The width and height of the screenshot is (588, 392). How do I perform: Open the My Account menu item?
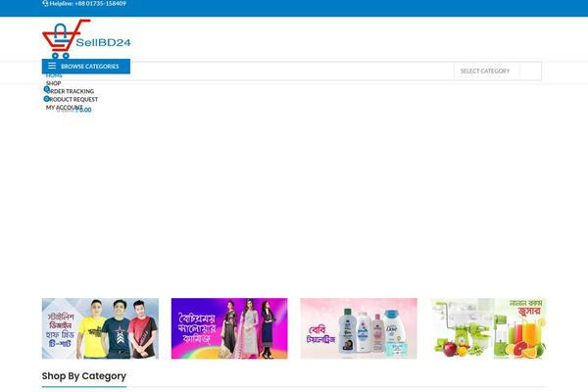pyautogui.click(x=64, y=107)
